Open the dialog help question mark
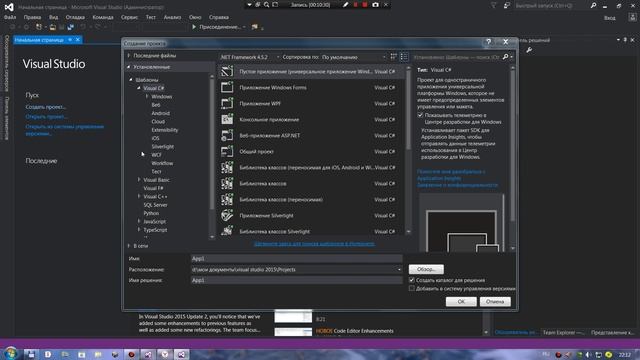This screenshot has height=360, width=640. pyautogui.click(x=489, y=42)
